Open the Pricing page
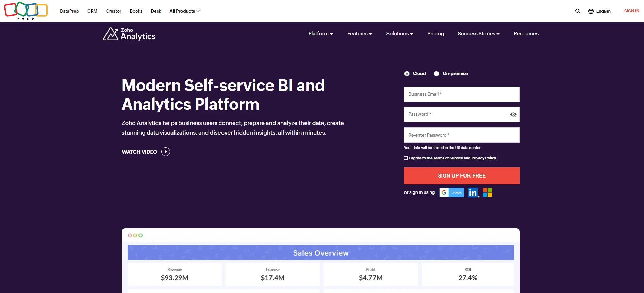The height and width of the screenshot is (293, 644). click(x=435, y=34)
